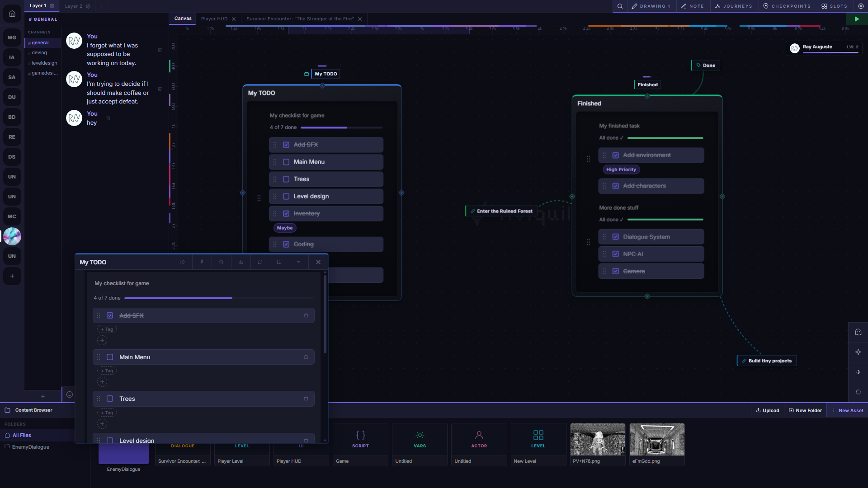Click the drag handle of the My TODO canvas checklist
The width and height of the screenshot is (868, 488).
[x=259, y=198]
